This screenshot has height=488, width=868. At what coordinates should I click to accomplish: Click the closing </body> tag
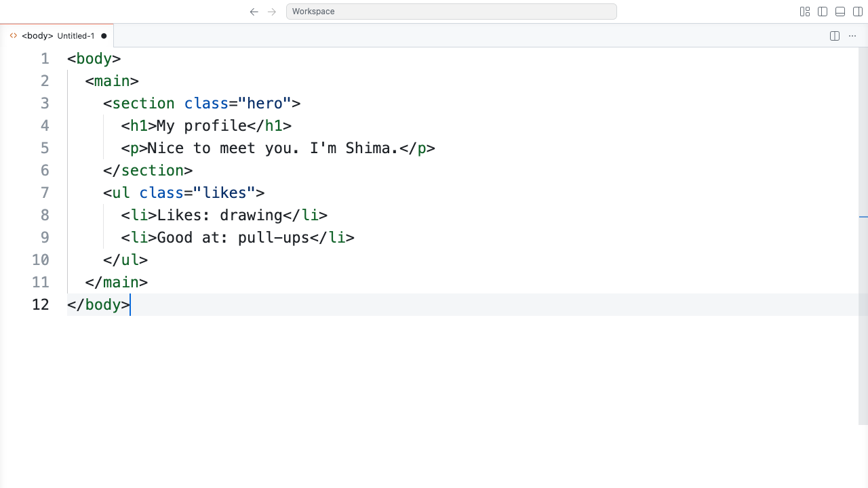pos(98,305)
